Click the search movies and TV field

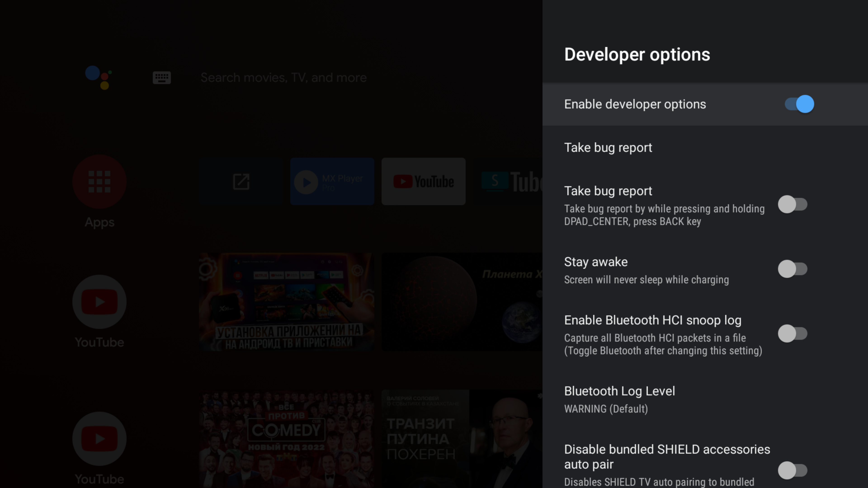[283, 77]
